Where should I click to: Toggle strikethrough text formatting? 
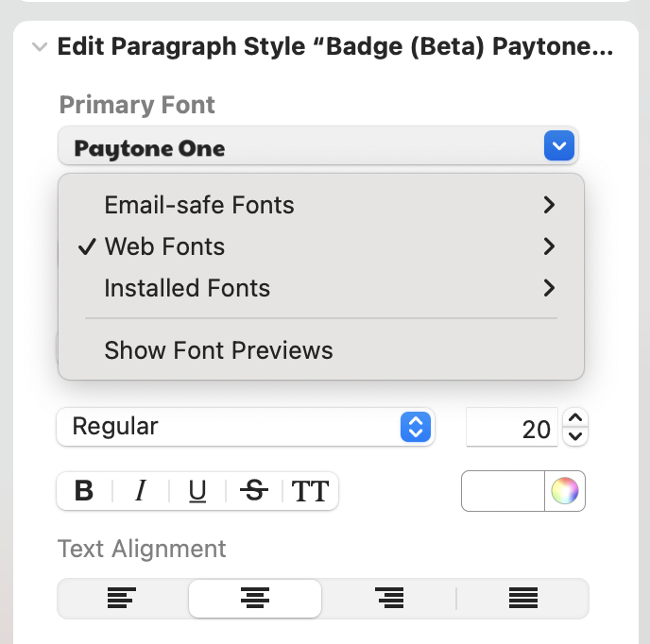(x=254, y=491)
